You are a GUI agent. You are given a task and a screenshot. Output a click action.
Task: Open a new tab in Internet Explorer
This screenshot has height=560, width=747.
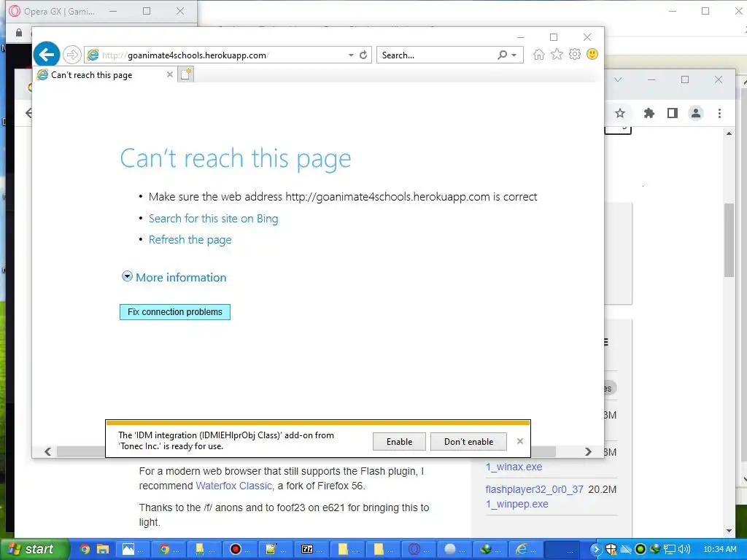(x=186, y=74)
